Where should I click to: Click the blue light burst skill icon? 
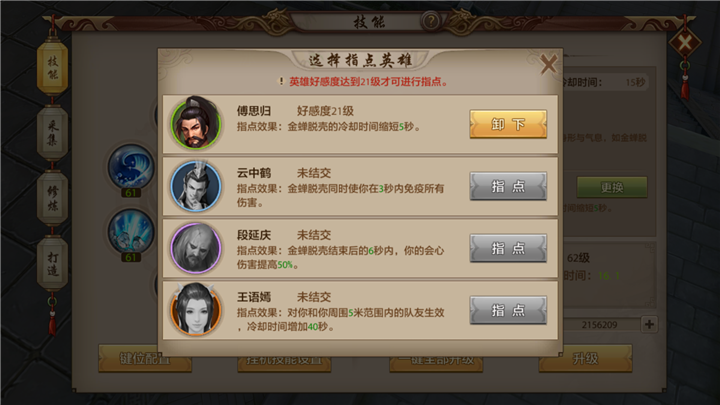pyautogui.click(x=131, y=231)
